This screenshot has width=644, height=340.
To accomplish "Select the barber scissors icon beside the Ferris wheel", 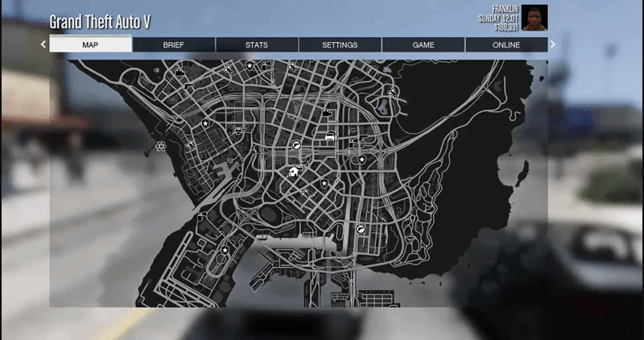I will 190,145.
